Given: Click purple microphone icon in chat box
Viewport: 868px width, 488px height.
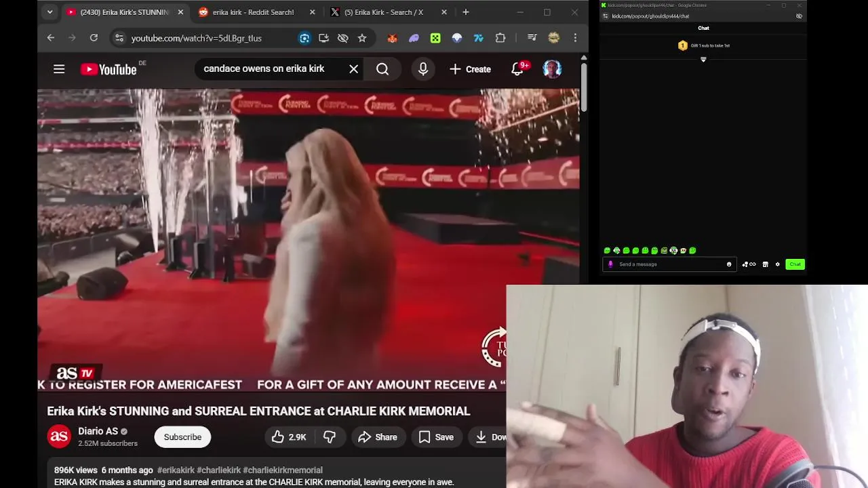Looking at the screenshot, I should 610,264.
